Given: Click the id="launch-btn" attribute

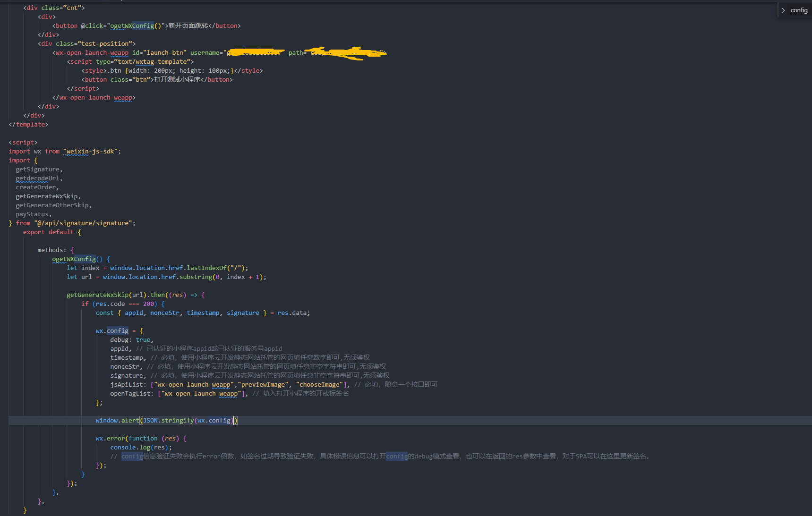Looking at the screenshot, I should (x=159, y=53).
